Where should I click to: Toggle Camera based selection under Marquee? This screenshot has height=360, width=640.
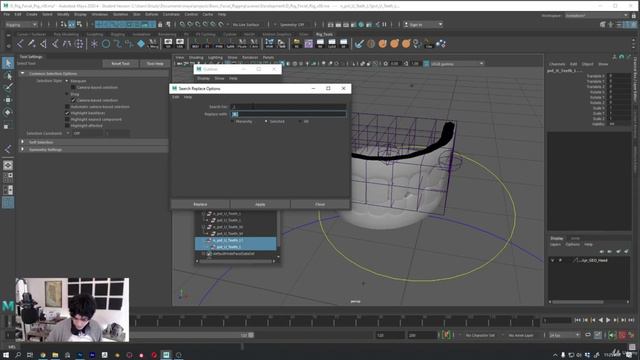click(73, 87)
